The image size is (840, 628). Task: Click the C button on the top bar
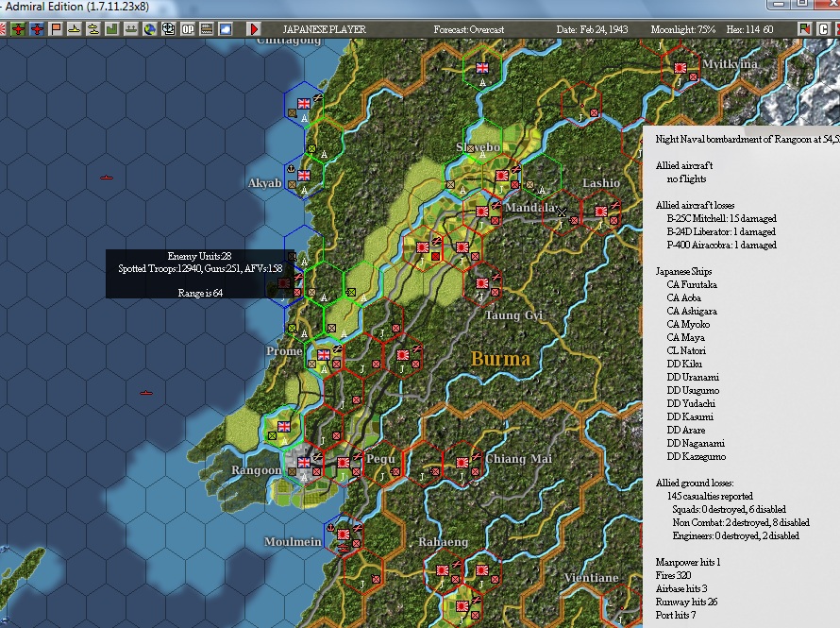click(823, 29)
